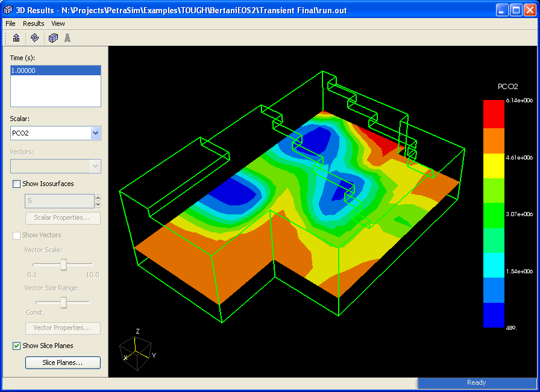Click the well derrick toolbar icon

[x=67, y=38]
